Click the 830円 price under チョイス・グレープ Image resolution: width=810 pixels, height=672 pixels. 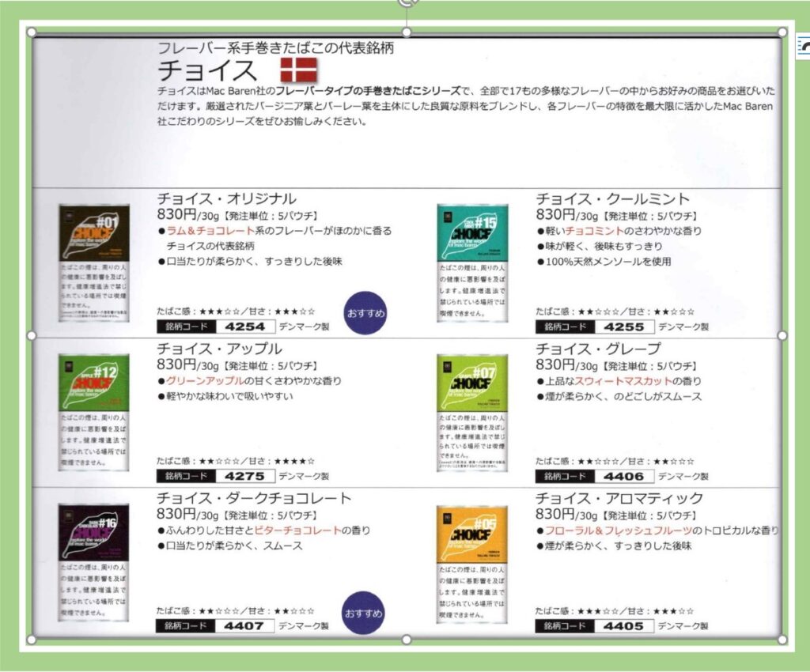tap(555, 365)
